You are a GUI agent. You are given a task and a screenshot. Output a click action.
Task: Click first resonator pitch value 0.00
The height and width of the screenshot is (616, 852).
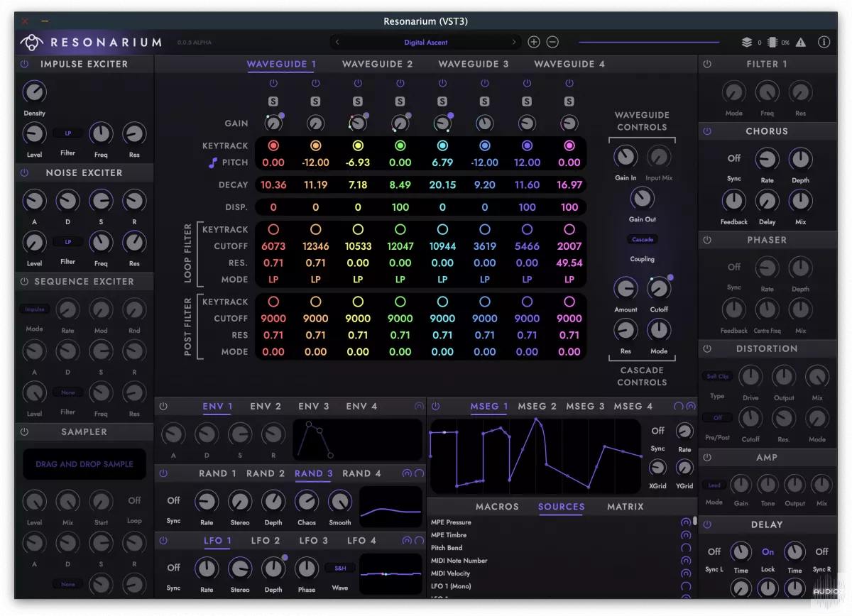(x=273, y=163)
